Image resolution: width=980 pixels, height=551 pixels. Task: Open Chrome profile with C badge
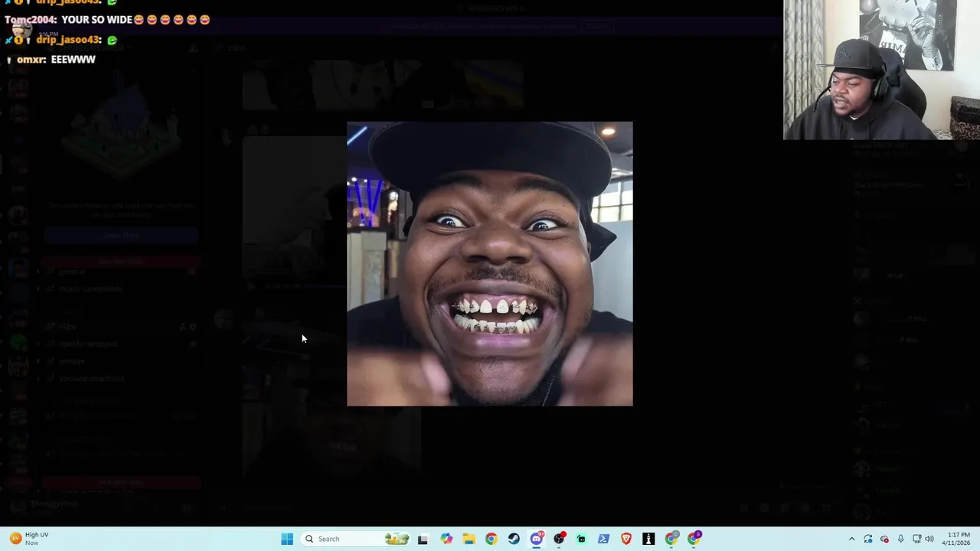(671, 539)
